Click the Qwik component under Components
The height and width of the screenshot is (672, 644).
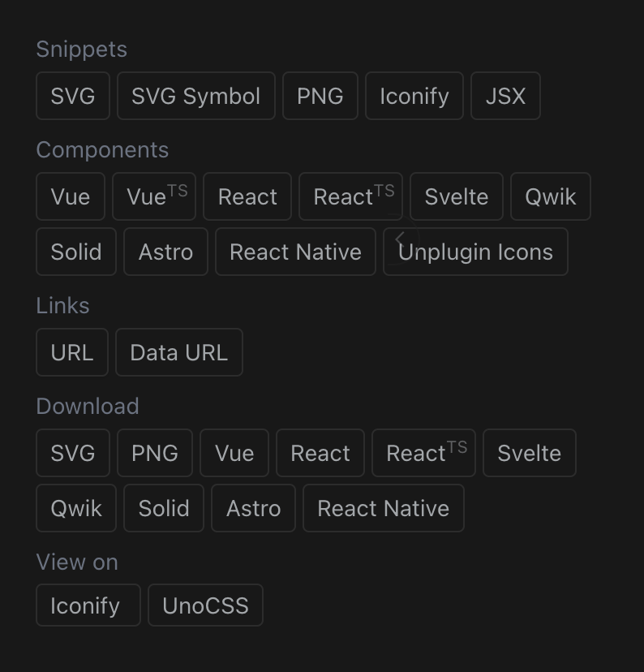(551, 196)
